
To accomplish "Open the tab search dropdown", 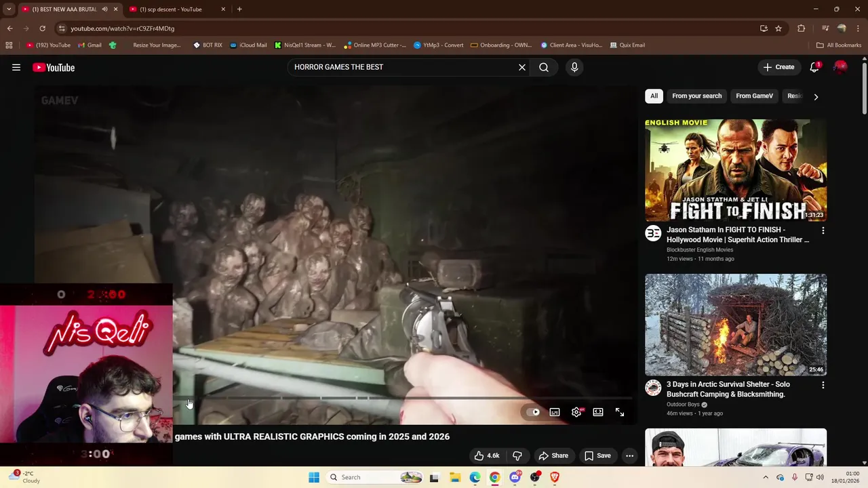I will tap(9, 9).
